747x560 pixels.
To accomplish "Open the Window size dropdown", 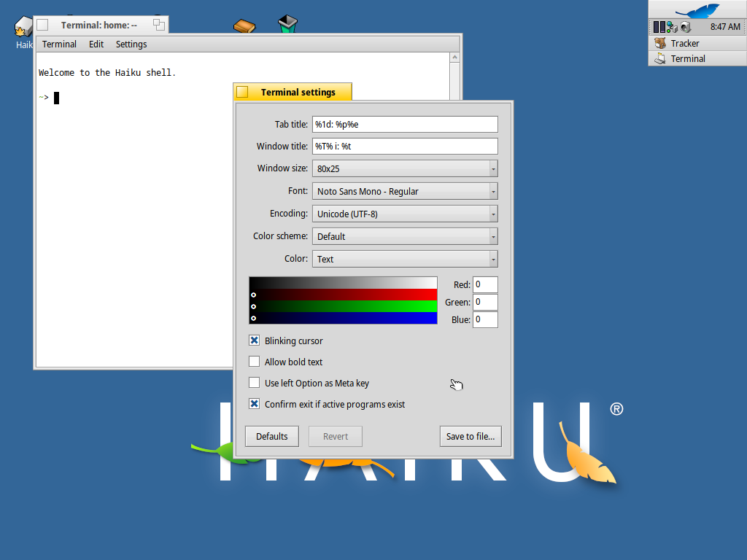I will (x=405, y=168).
